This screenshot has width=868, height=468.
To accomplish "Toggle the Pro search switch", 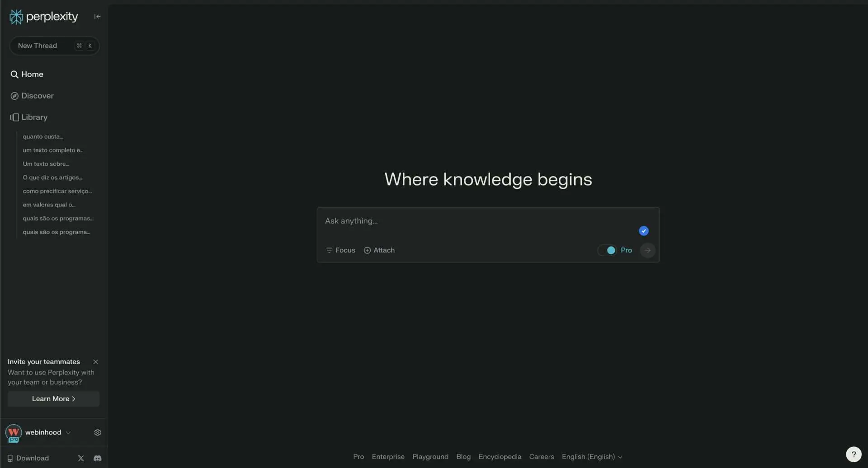I will pos(607,250).
